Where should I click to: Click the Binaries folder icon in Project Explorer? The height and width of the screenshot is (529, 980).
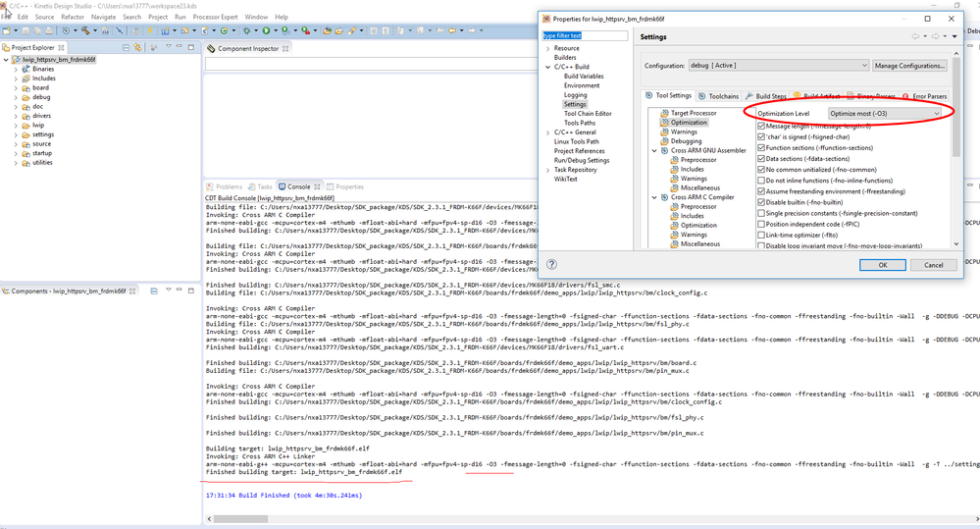click(26, 69)
